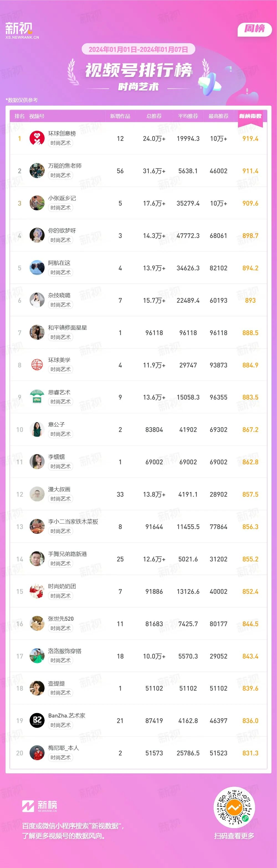Click the 梅尼耶_本人 avatar

(37, 753)
